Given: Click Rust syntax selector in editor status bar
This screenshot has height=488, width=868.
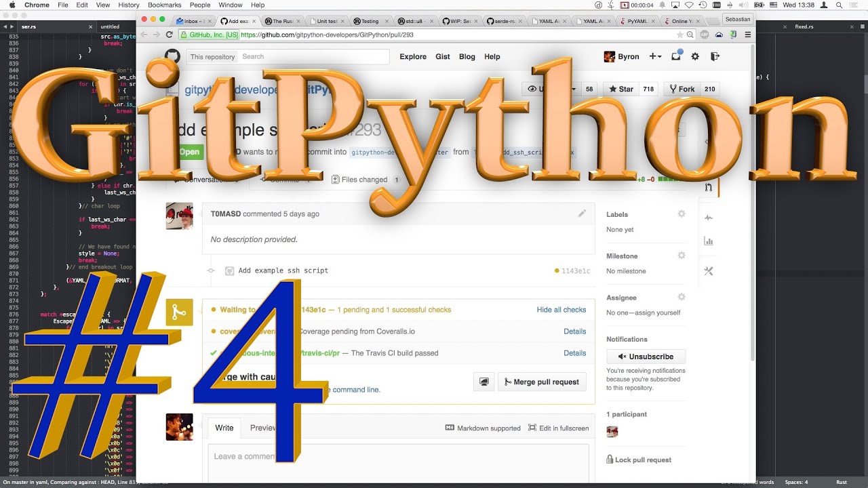Looking at the screenshot, I should pos(842,482).
